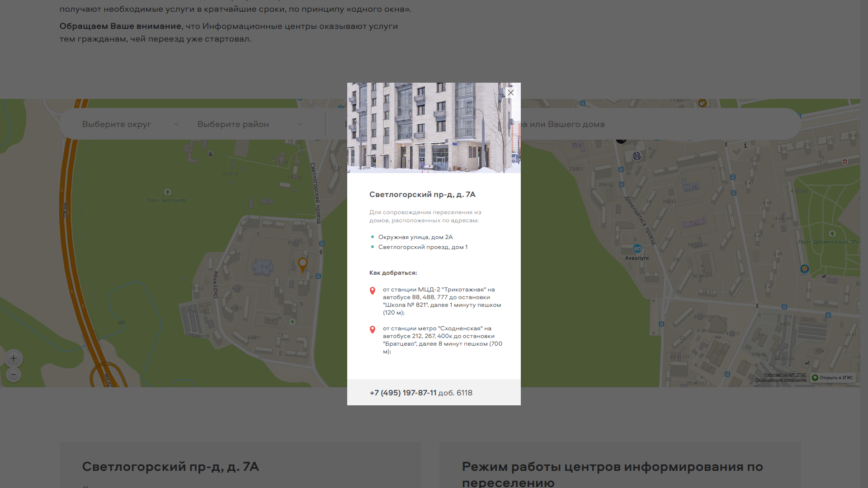Click the Аквапупс map icon

[x=637, y=249]
